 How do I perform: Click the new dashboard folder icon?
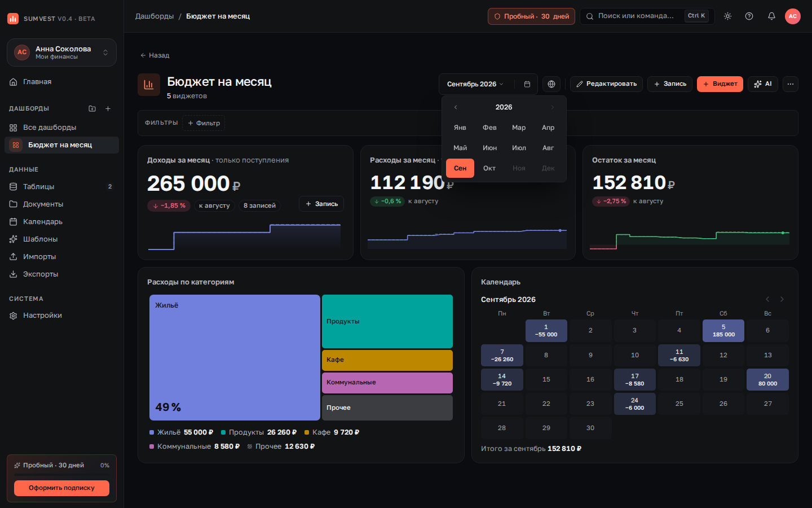pos(92,108)
